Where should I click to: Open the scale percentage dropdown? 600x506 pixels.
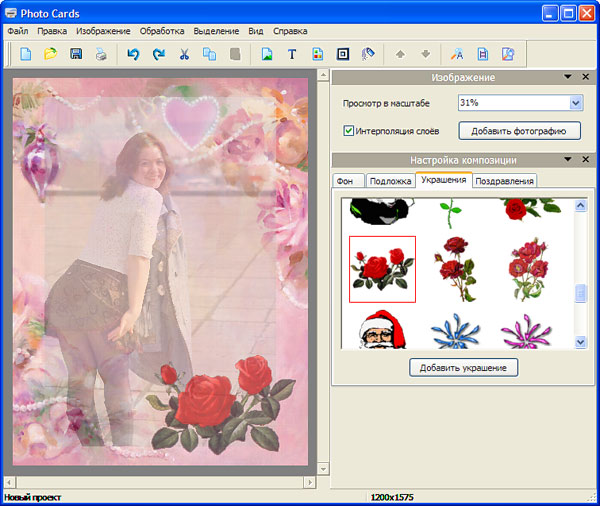[x=575, y=103]
